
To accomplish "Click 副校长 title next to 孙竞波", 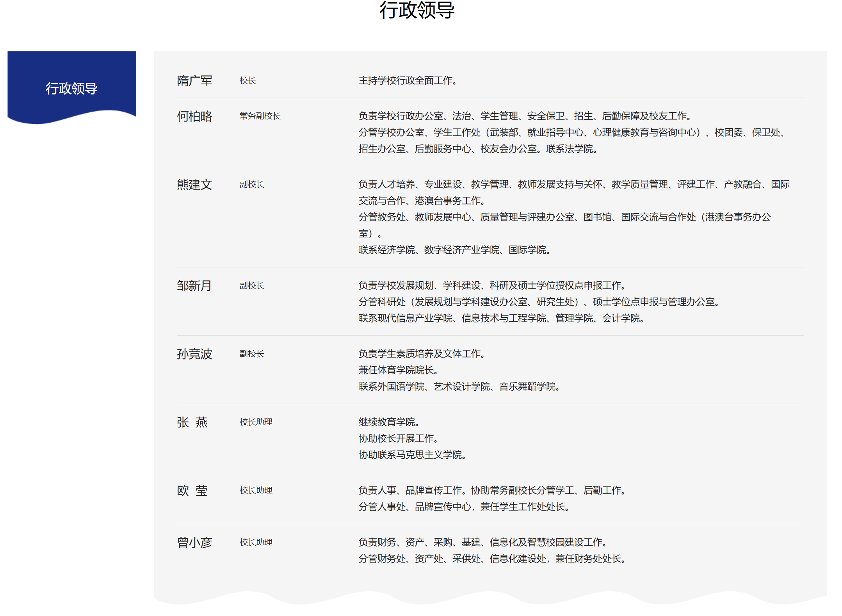I will point(252,354).
